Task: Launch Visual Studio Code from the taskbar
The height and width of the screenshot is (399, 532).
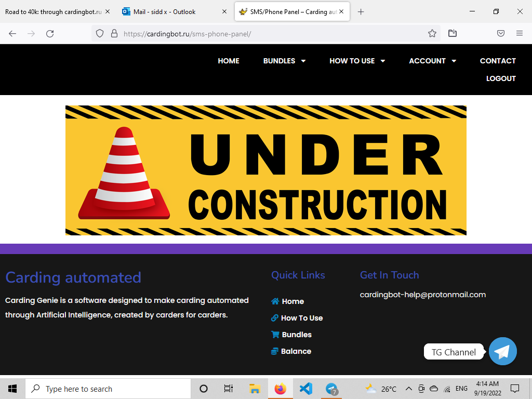Action: pyautogui.click(x=306, y=389)
